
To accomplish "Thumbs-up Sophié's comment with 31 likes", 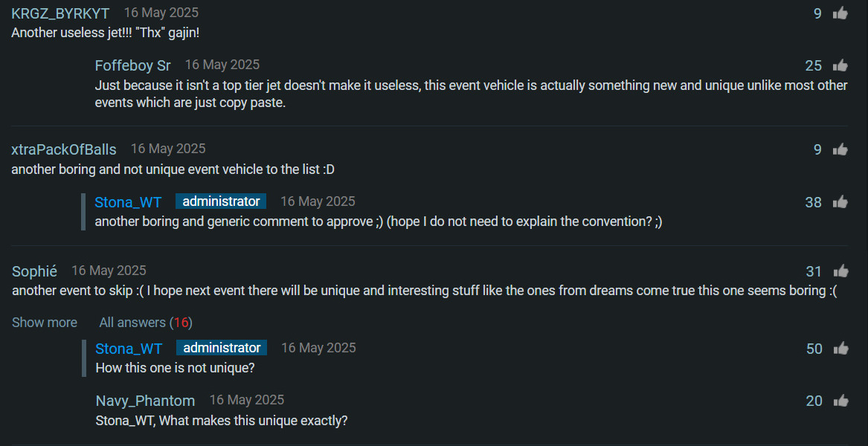I will pos(840,271).
